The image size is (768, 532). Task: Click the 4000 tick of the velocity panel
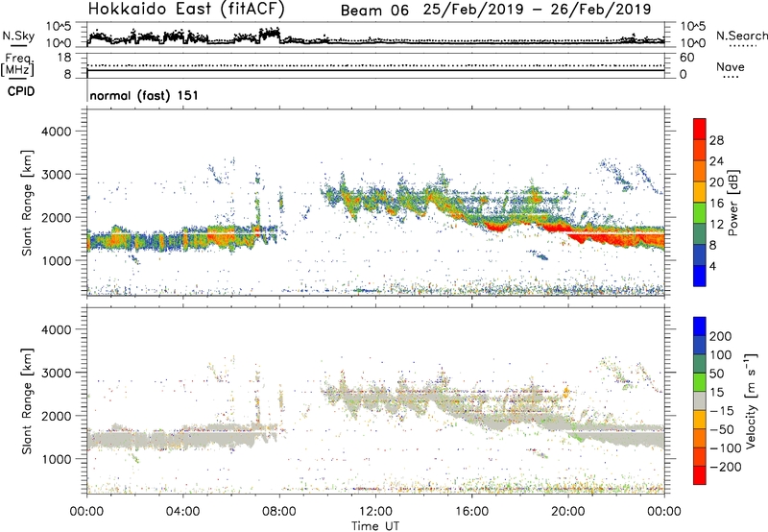coord(57,329)
